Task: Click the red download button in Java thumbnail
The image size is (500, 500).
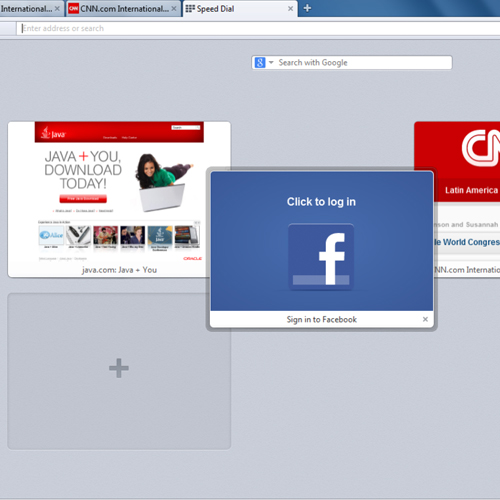Action: click(83, 199)
